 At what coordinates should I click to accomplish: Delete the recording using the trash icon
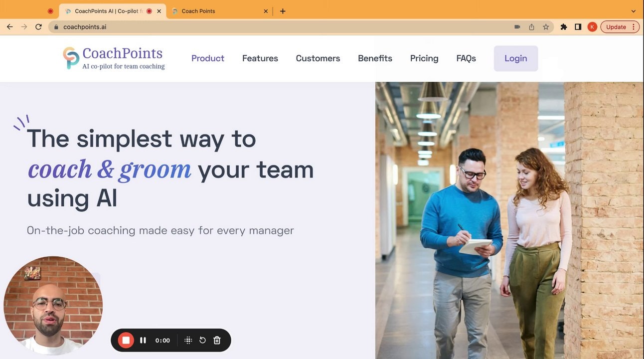(x=217, y=340)
